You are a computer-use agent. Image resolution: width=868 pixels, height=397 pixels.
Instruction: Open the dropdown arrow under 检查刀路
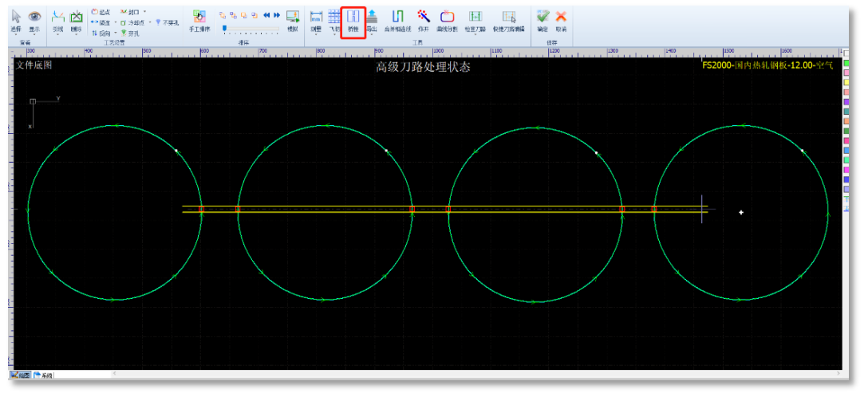click(x=475, y=35)
